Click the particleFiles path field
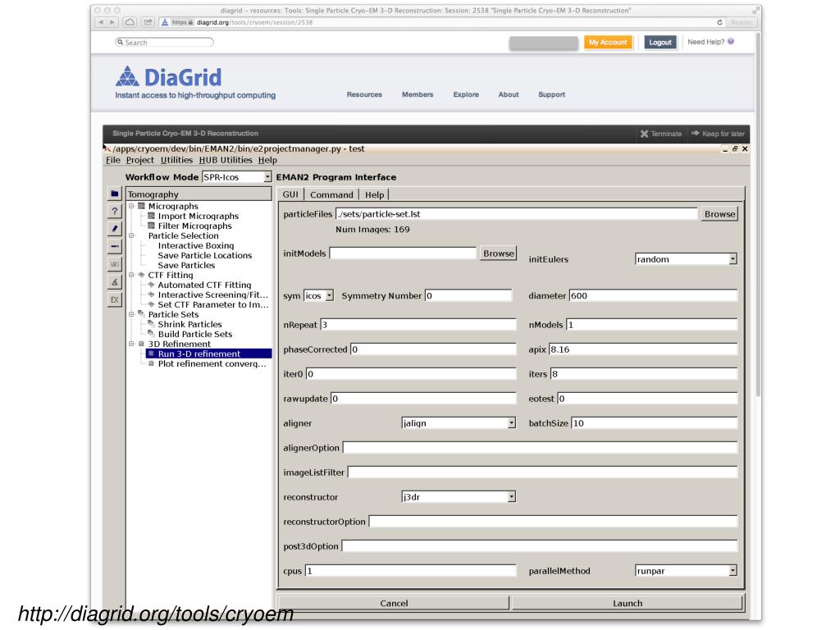This screenshot has height=630, width=840. 517,214
